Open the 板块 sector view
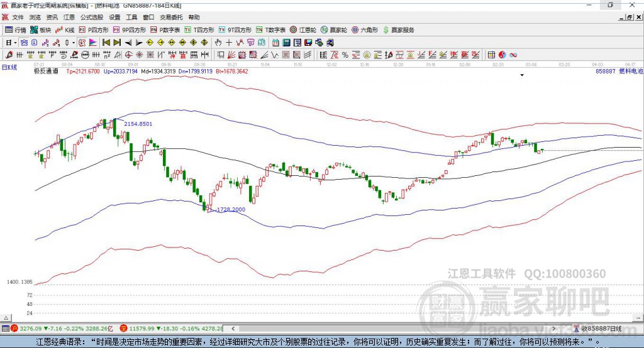This screenshot has width=644, height=348. (x=41, y=30)
